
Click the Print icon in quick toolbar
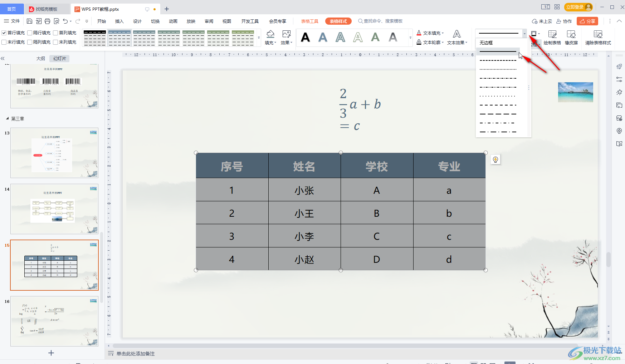click(47, 21)
